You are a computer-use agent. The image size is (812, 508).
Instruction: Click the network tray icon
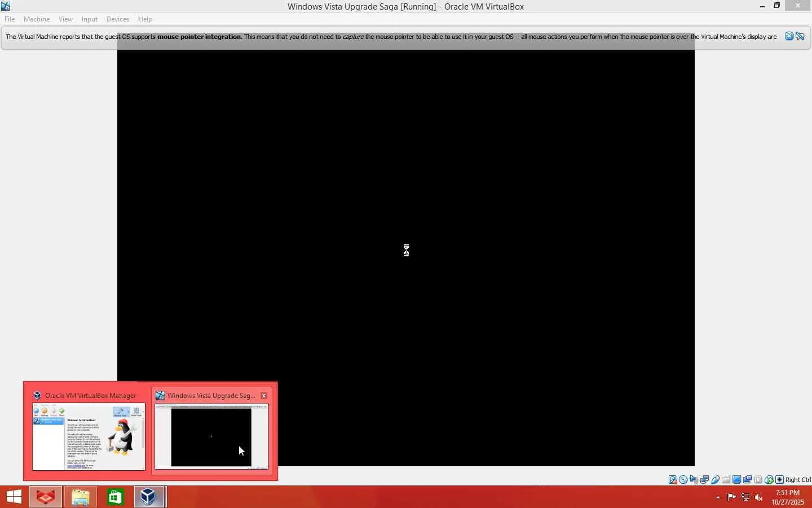pyautogui.click(x=746, y=497)
